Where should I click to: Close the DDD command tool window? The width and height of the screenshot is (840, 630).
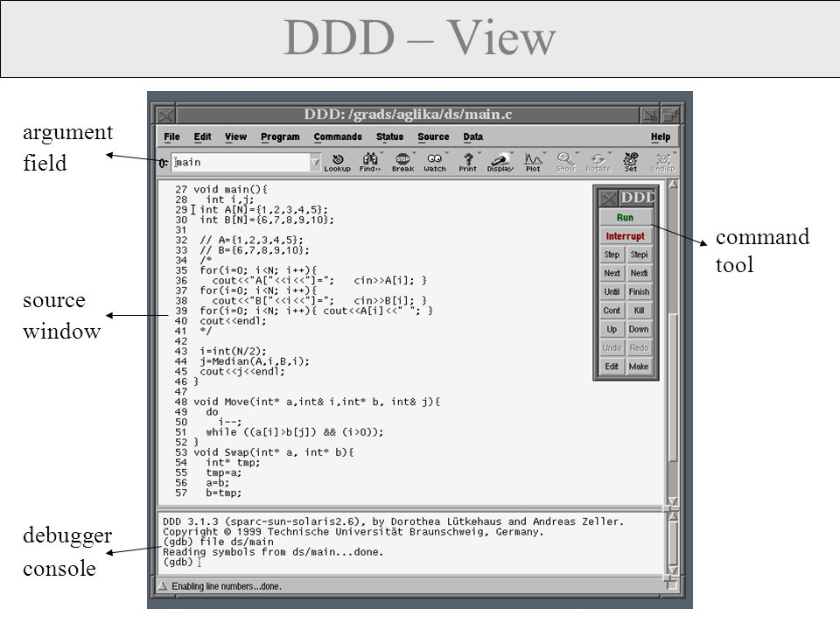click(608, 199)
